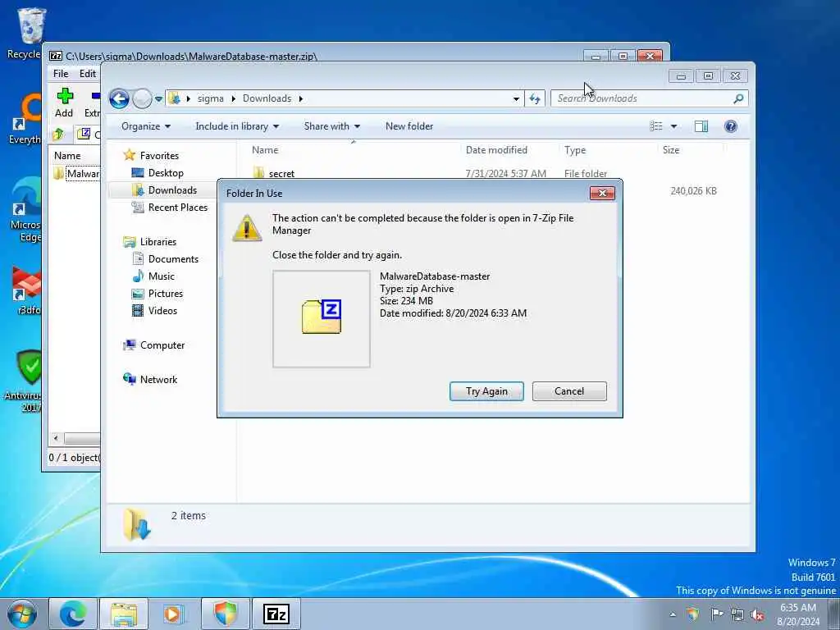Sort by Date modified column
The image size is (840, 630).
click(x=496, y=150)
